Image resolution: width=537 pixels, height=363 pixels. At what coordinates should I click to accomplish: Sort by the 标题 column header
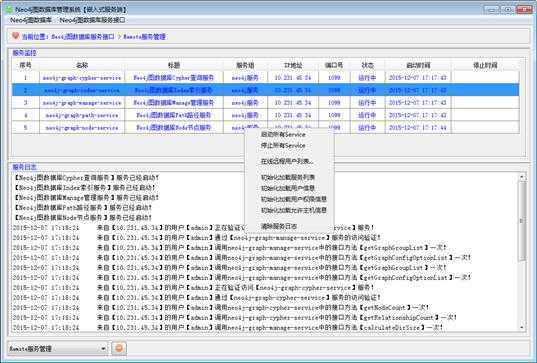tap(174, 65)
